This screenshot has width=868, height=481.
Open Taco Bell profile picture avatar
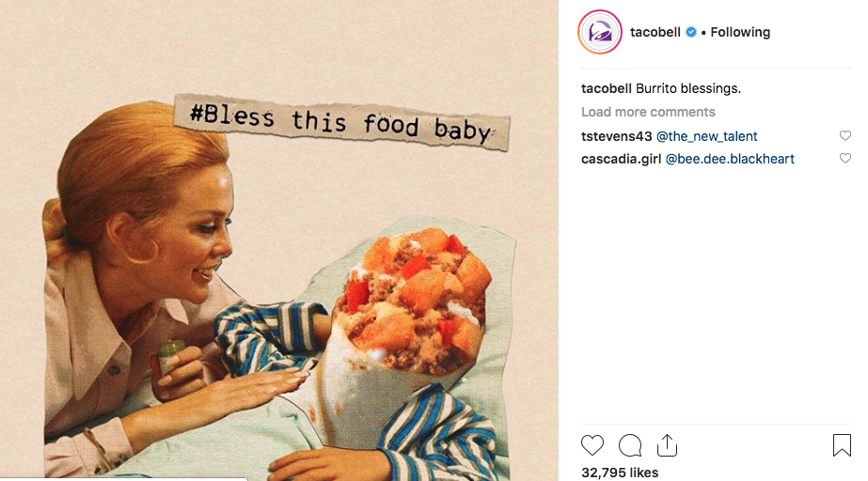click(600, 32)
